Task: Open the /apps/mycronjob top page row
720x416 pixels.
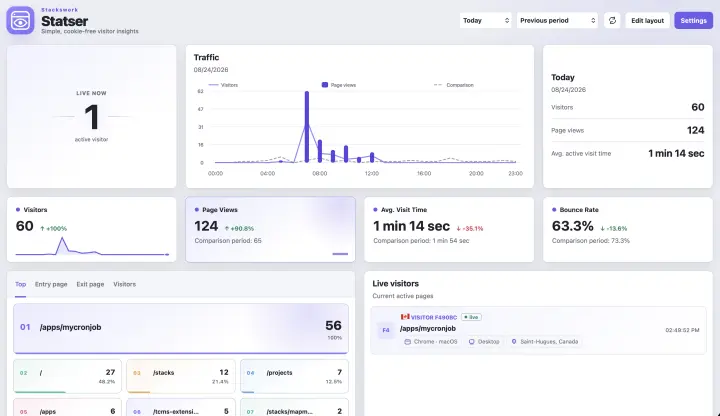Action: 181,329
